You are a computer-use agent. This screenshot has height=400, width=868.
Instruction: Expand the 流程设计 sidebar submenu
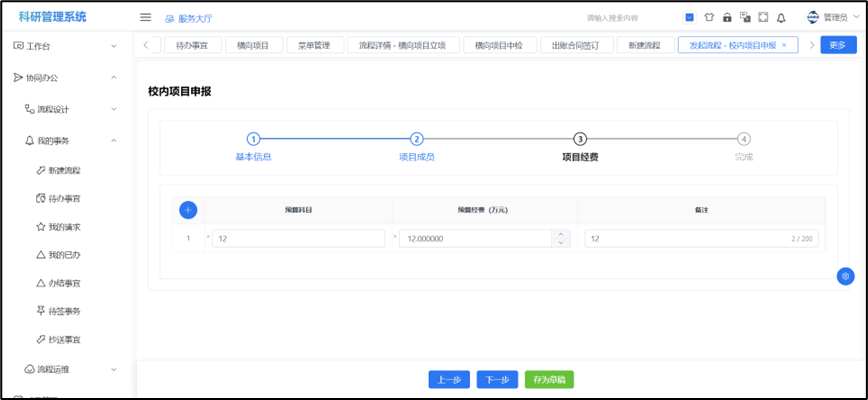[x=114, y=109]
